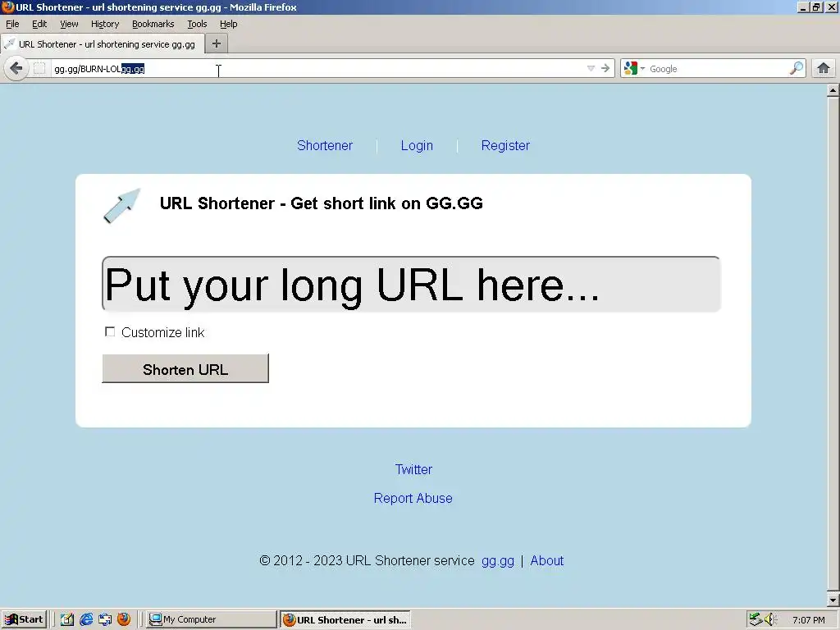
Task: Open the Edit menu
Action: pos(39,24)
